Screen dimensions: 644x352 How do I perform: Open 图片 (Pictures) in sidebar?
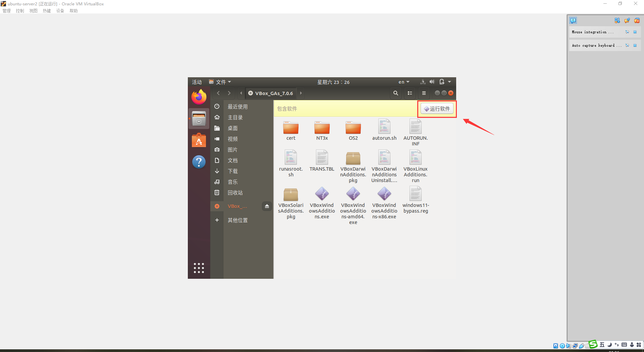click(x=242, y=149)
